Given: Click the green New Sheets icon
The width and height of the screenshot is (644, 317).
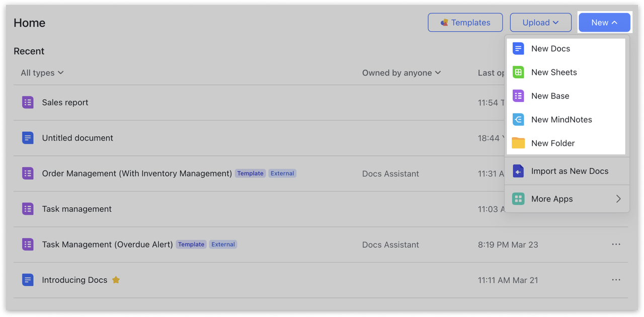Looking at the screenshot, I should click(518, 72).
